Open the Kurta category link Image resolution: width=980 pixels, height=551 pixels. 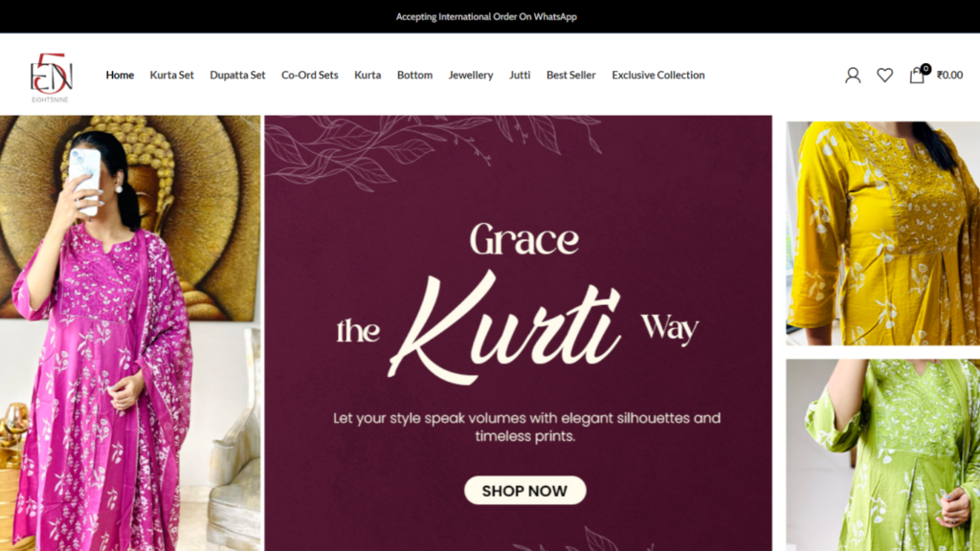point(367,75)
